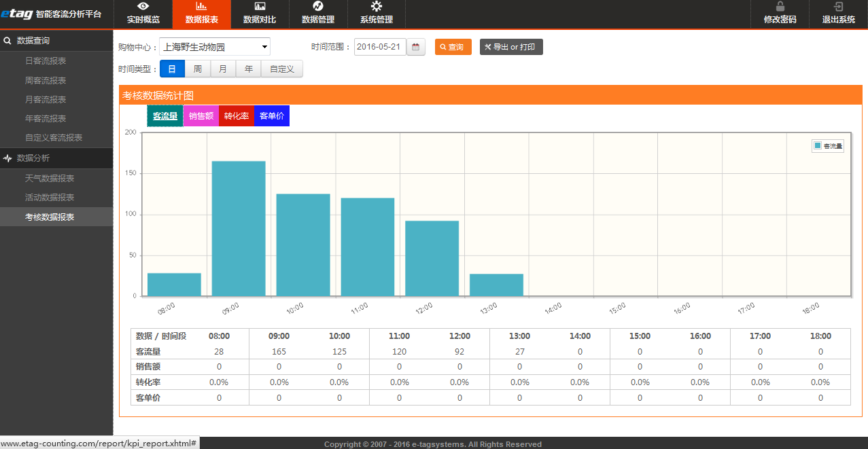This screenshot has width=868, height=449.
Task: Click the 11:00 bar in the chart
Action: 368,247
